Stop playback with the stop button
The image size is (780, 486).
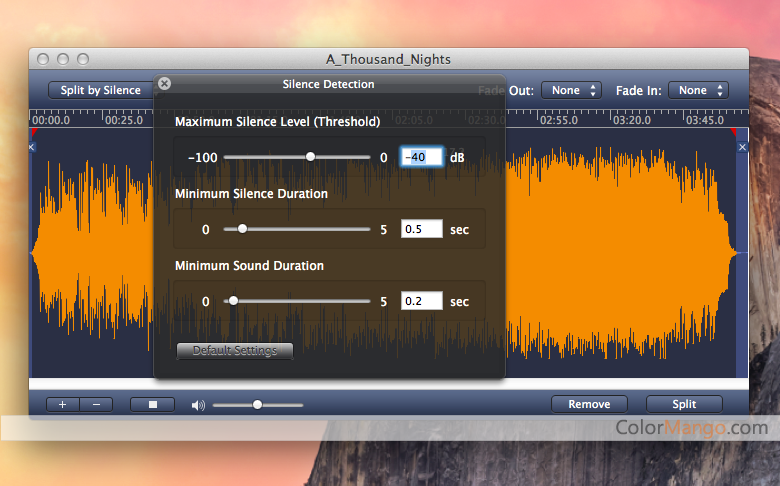pyautogui.click(x=153, y=404)
